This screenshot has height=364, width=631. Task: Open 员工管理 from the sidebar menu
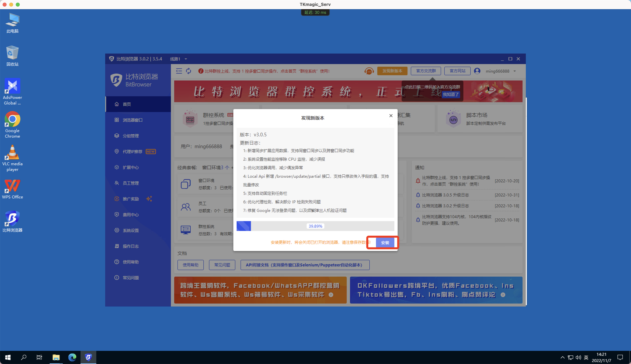[x=130, y=183]
